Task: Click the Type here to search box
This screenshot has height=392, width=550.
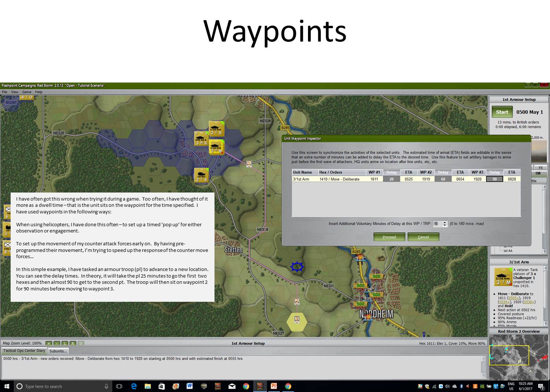Action: (x=62, y=386)
